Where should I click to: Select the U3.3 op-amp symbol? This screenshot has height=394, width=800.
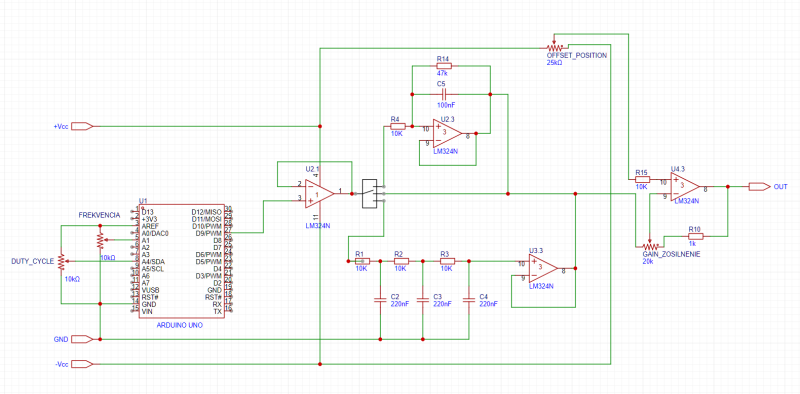[x=543, y=269]
